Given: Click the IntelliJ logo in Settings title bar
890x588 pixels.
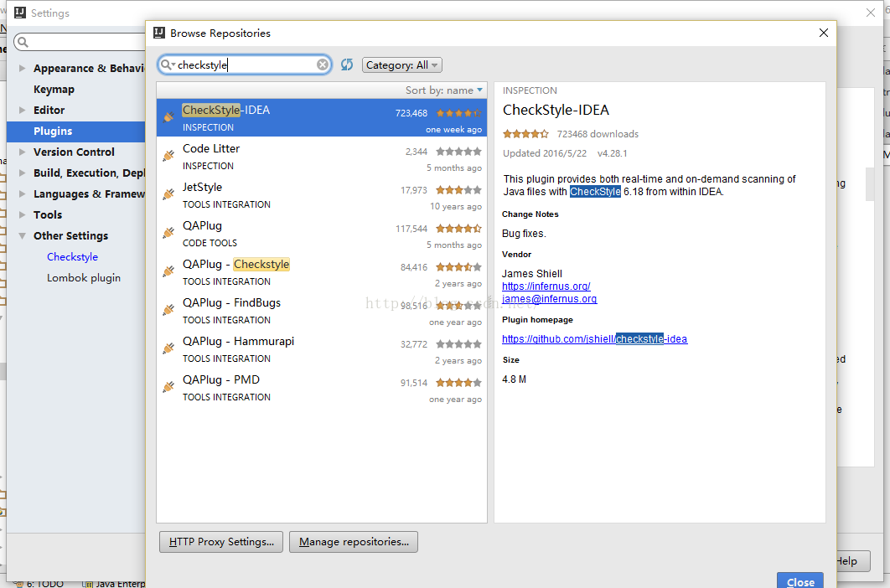Looking at the screenshot, I should pyautogui.click(x=20, y=13).
